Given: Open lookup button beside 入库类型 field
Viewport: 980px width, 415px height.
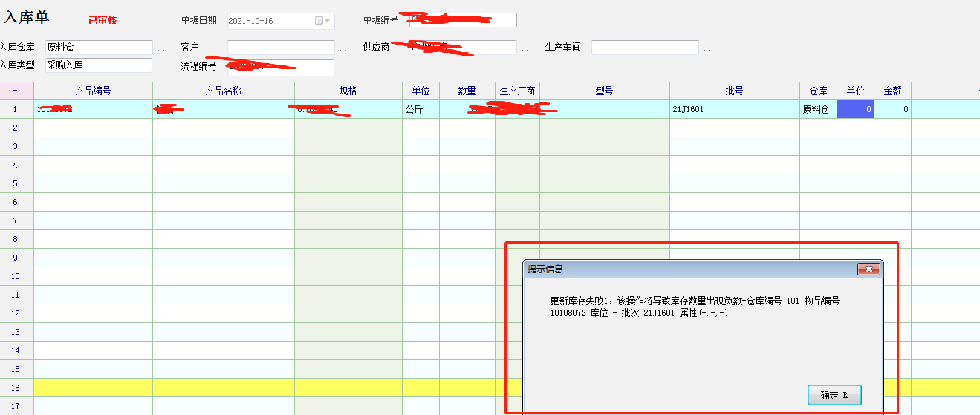Looking at the screenshot, I should coord(161,67).
